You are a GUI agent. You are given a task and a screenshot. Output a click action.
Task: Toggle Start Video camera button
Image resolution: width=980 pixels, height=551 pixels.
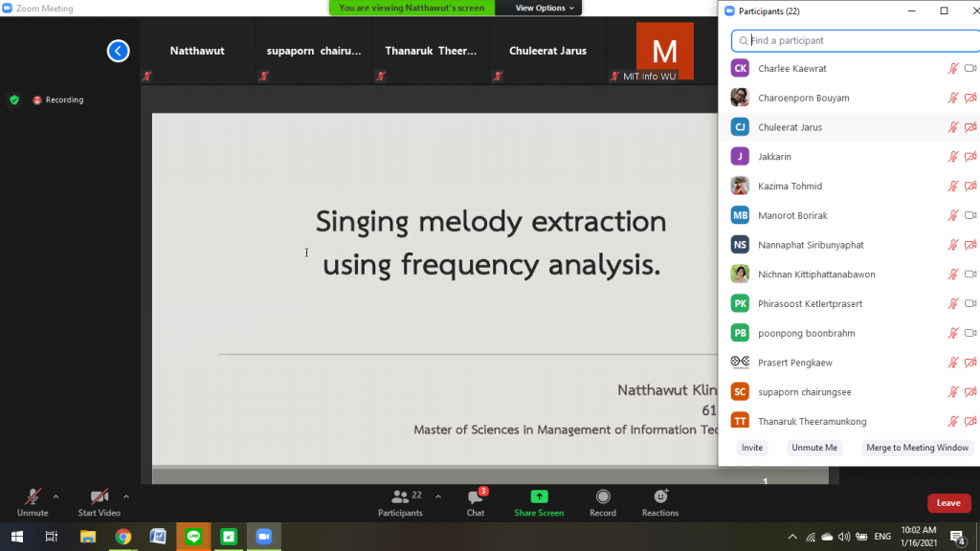coord(99,497)
